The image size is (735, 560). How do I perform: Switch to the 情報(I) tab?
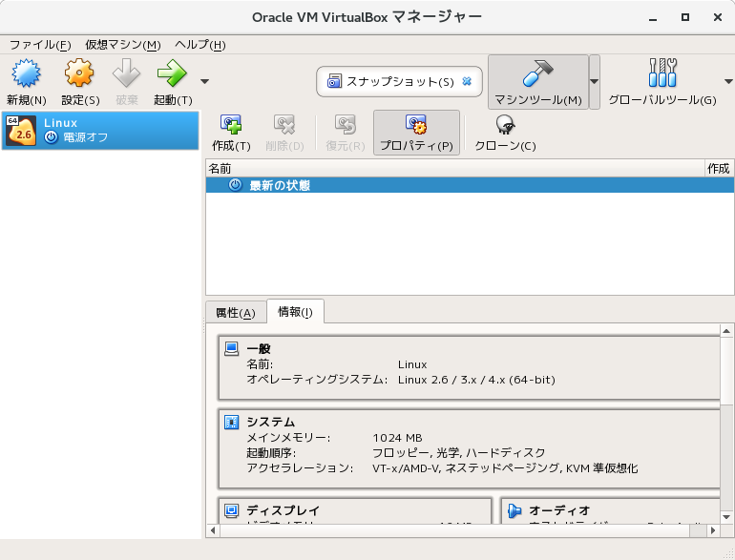[295, 312]
